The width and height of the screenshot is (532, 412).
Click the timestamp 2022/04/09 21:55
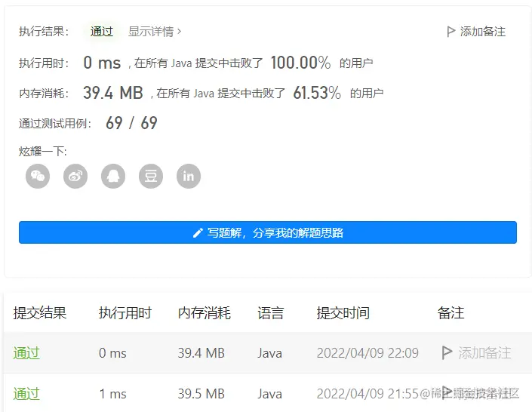click(367, 394)
